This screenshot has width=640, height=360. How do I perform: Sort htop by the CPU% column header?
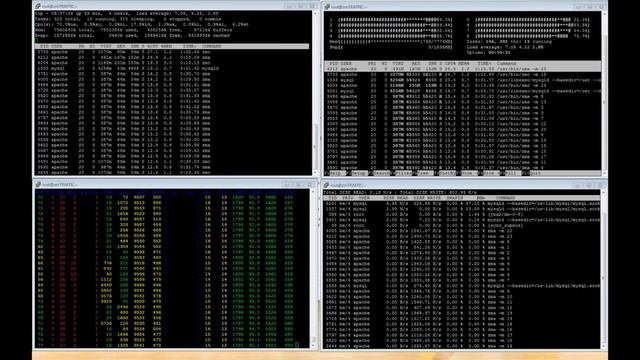click(x=449, y=64)
